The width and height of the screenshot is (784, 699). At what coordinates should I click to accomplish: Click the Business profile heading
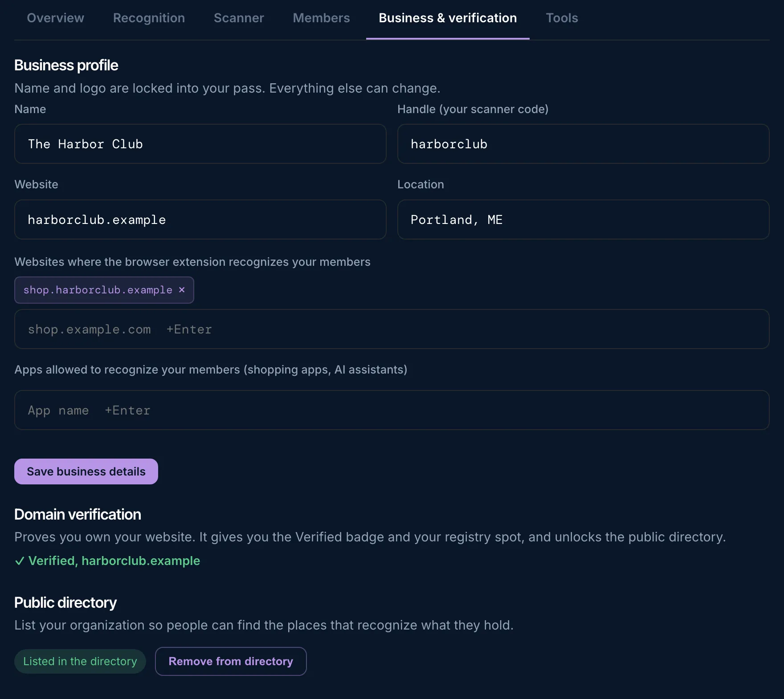pos(66,65)
